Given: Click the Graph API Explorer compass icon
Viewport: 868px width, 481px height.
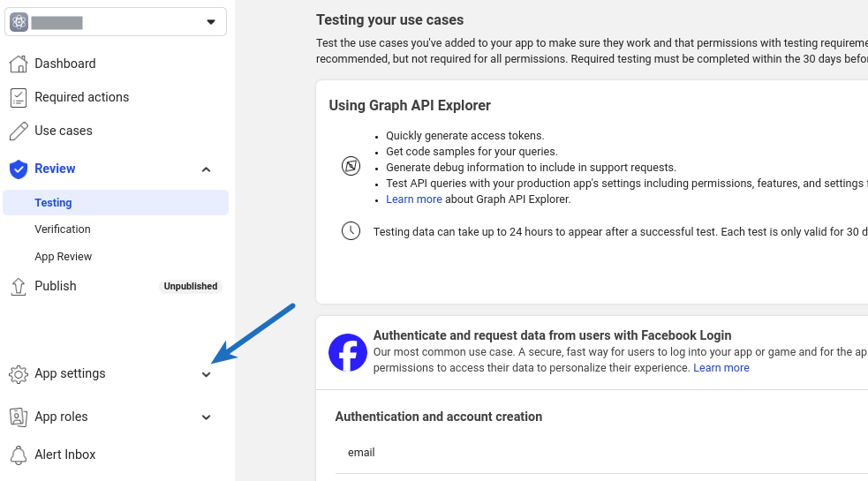Looking at the screenshot, I should [x=351, y=166].
